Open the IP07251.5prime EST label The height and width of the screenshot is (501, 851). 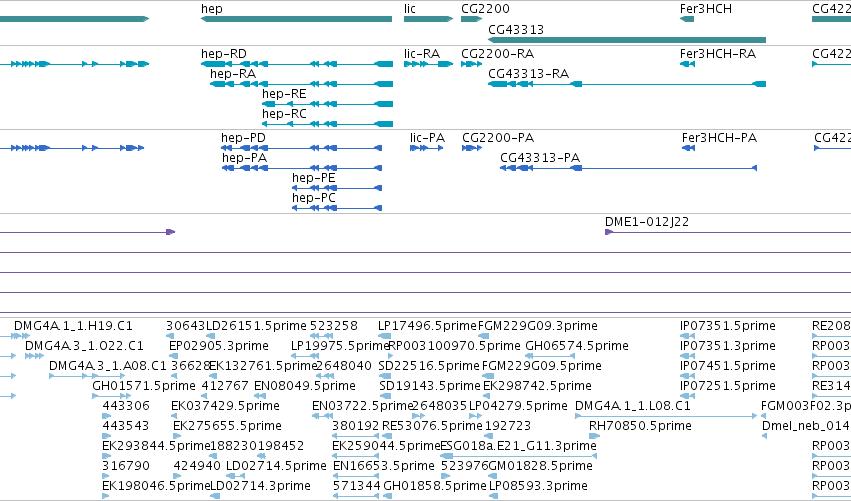pyautogui.click(x=727, y=386)
